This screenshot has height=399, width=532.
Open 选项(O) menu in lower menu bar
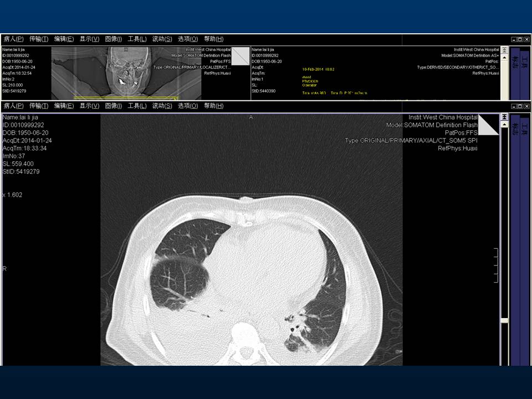coord(188,105)
